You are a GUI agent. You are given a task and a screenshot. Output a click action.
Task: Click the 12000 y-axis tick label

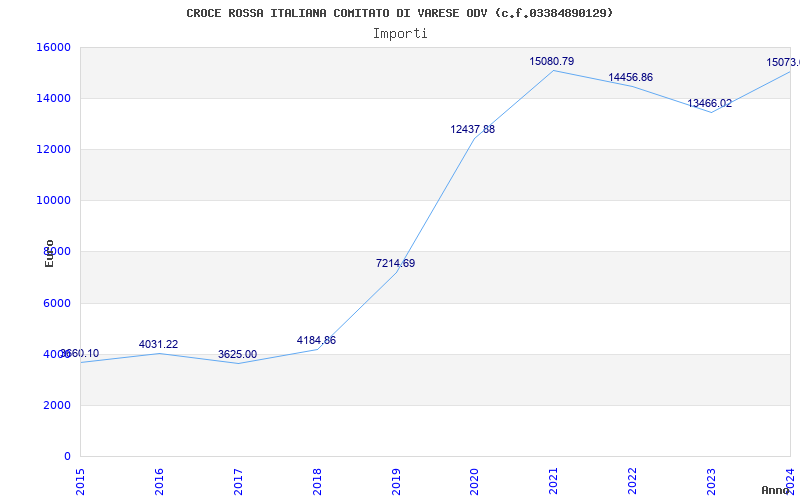(x=53, y=149)
